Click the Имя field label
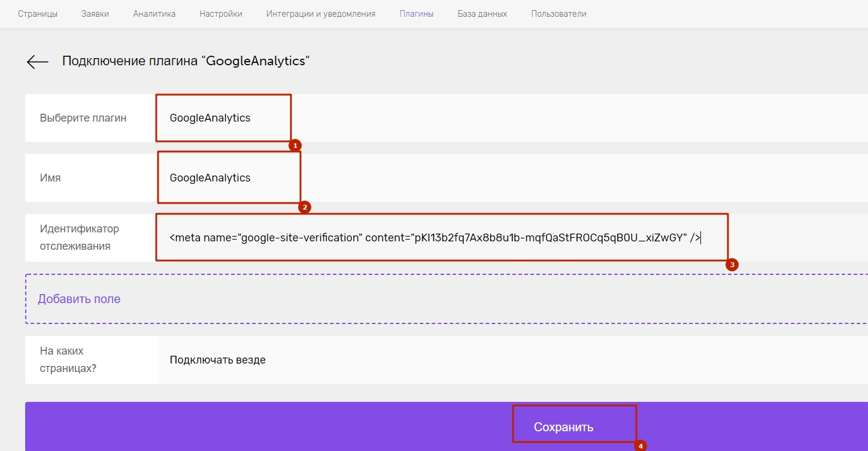868x451 pixels. pyautogui.click(x=50, y=178)
